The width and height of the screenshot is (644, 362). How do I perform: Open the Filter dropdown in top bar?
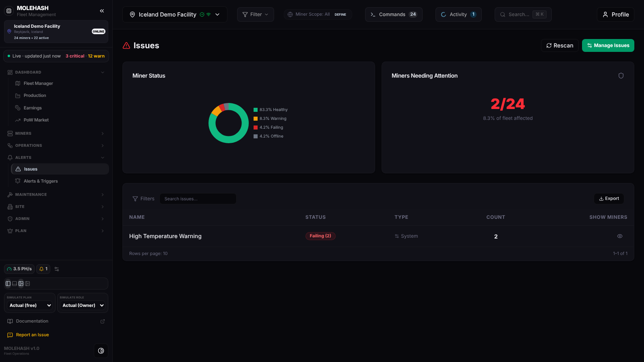(x=256, y=14)
